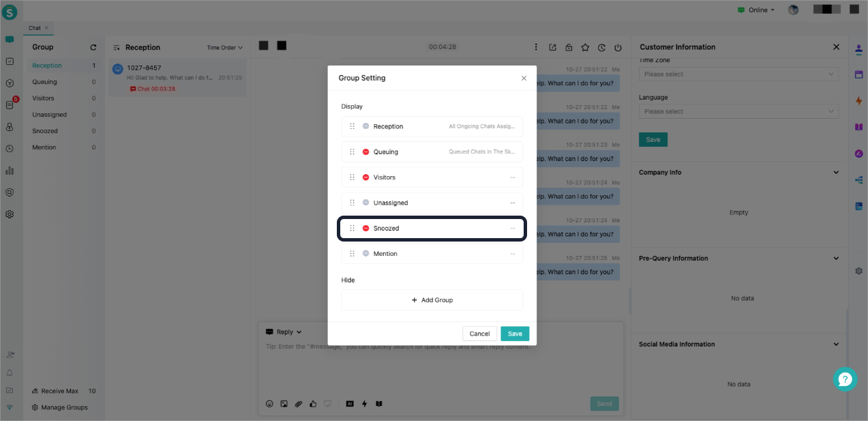This screenshot has width=868, height=421.
Task: Click the drag handle for the Reception row
Action: pos(352,126)
